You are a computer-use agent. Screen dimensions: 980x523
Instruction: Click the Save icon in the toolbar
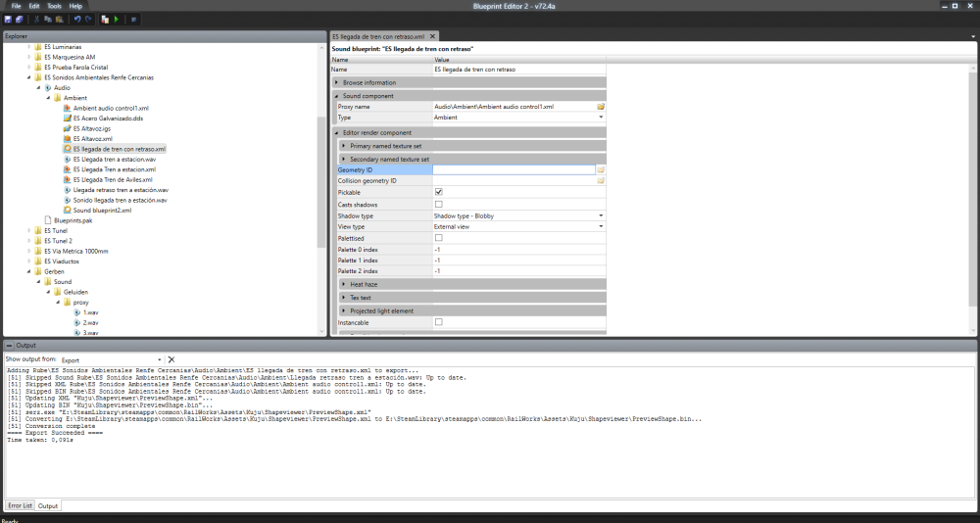[9, 19]
